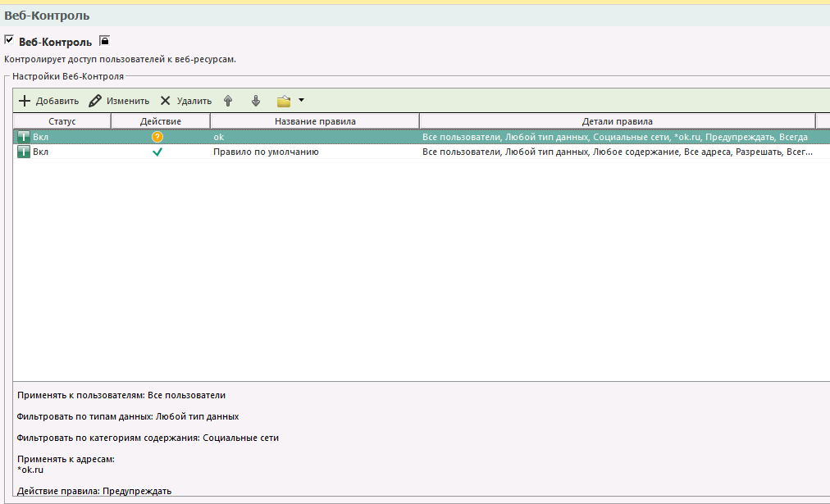
Task: Click the yellow folder import/export icon
Action: pos(284,101)
